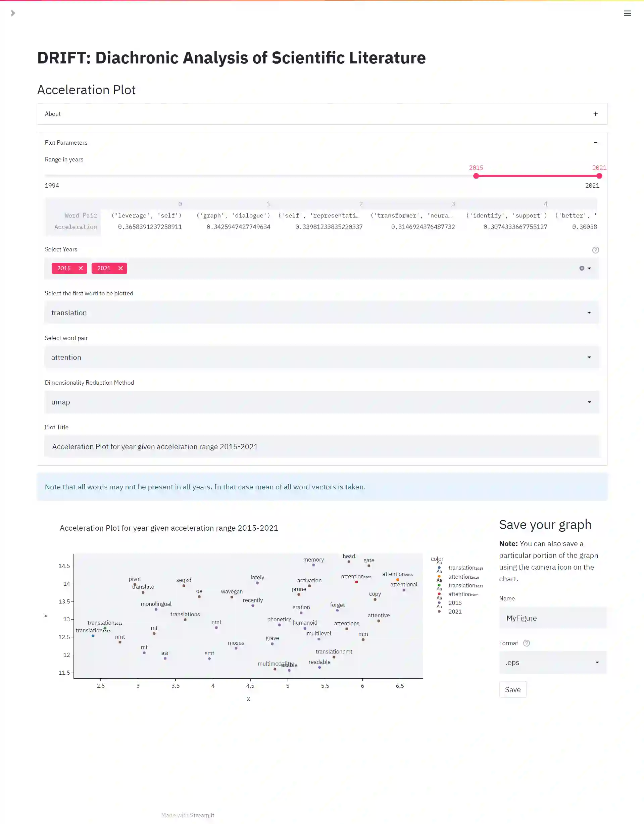The width and height of the screenshot is (644, 824).
Task: Click the Name field containing MyFigure
Action: click(x=552, y=618)
